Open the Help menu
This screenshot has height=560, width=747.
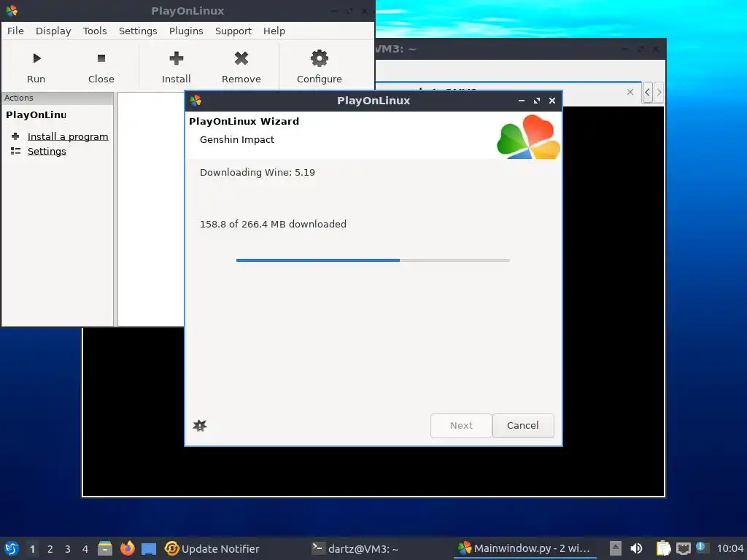[274, 31]
